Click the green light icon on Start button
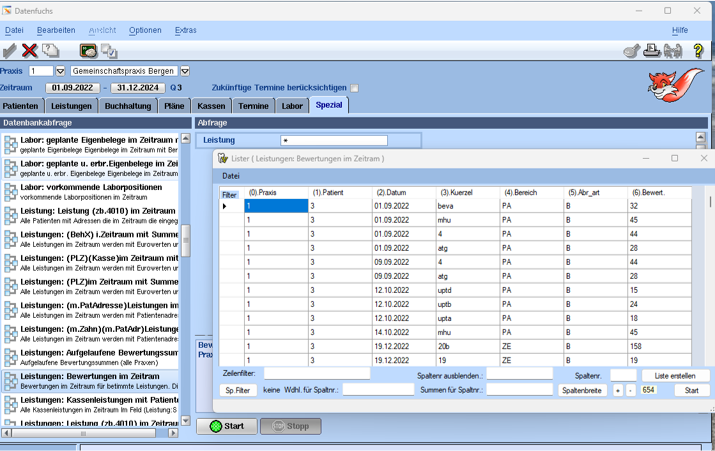The width and height of the screenshot is (715, 451). pos(216,426)
